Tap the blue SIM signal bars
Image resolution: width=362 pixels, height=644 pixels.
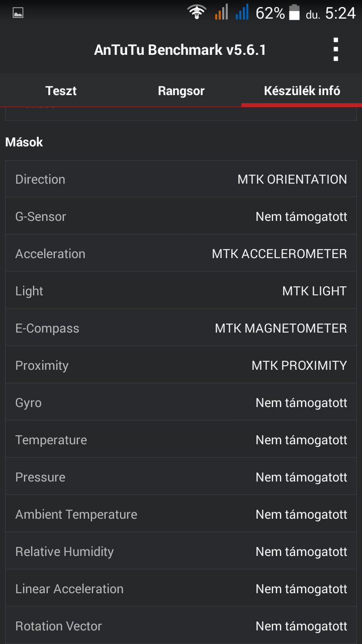[242, 13]
